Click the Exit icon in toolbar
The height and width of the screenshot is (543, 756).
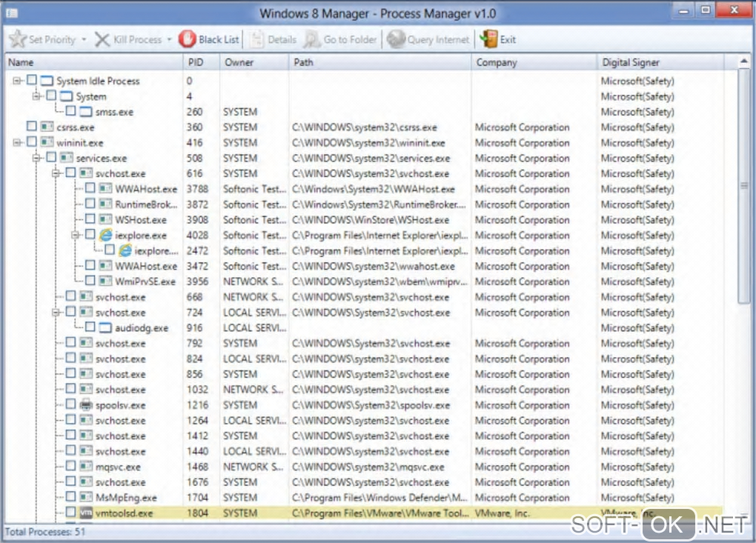coord(489,39)
